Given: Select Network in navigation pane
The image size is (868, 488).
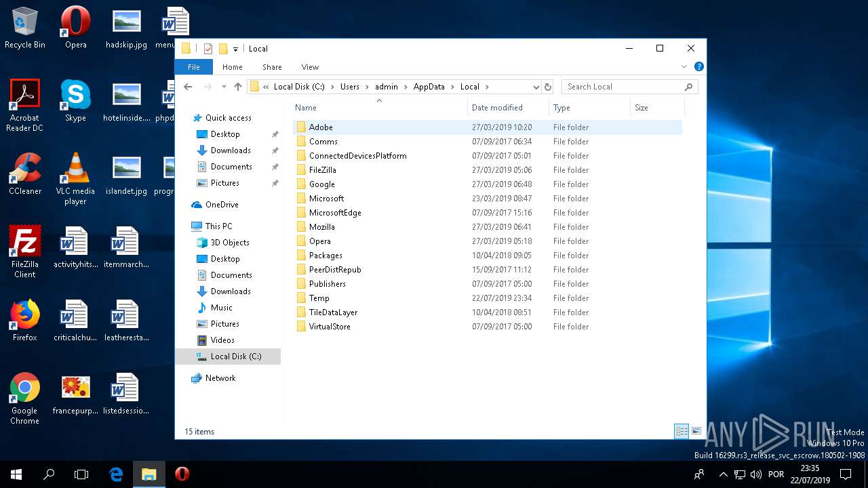Looking at the screenshot, I should 214,378.
